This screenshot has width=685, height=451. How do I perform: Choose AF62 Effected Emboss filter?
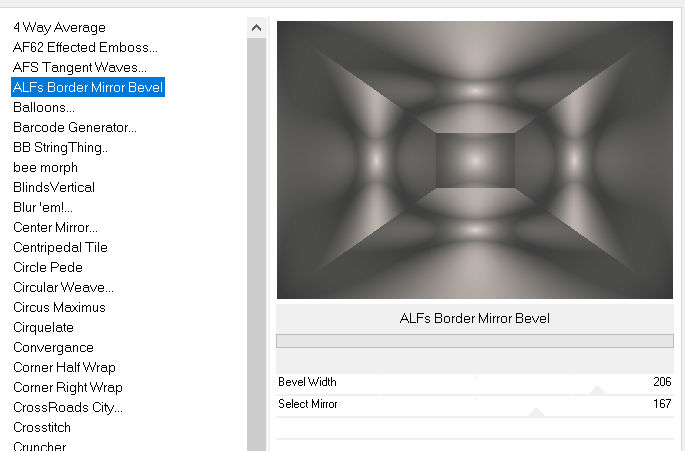(x=85, y=47)
